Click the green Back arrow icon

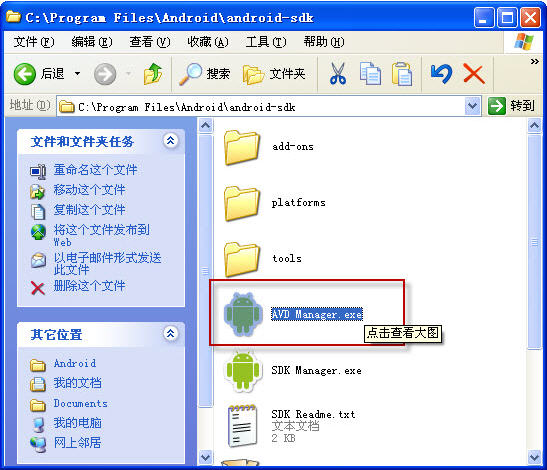pos(24,74)
